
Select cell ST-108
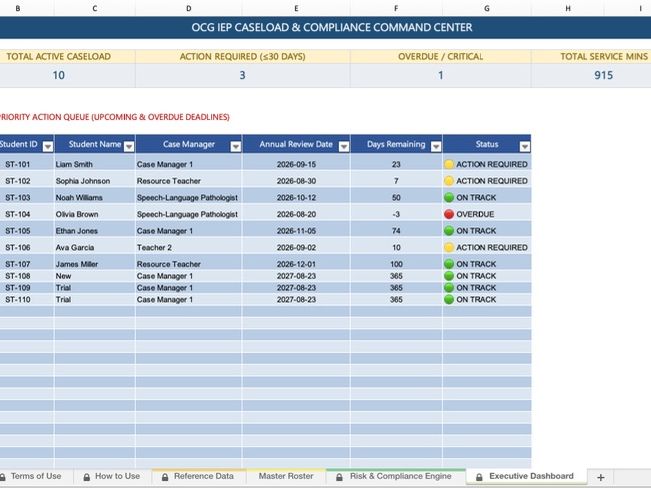pyautogui.click(x=18, y=276)
